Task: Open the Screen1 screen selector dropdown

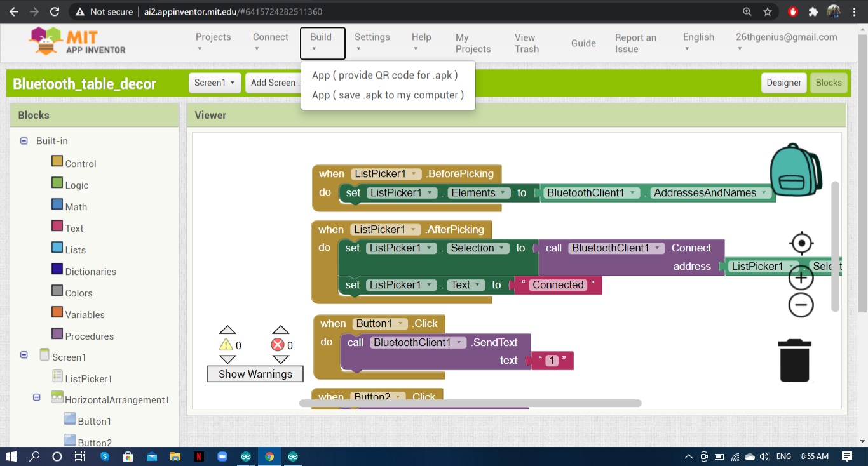Action: click(x=215, y=83)
